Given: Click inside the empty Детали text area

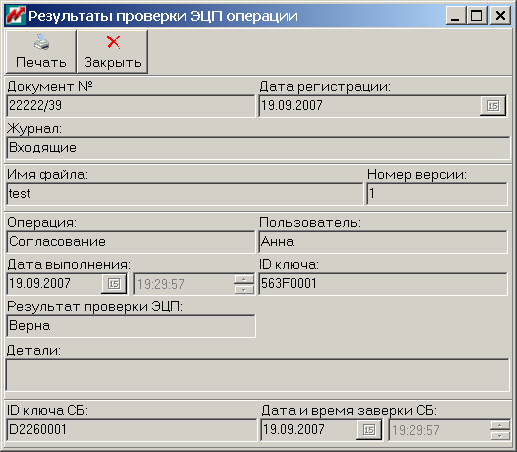Looking at the screenshot, I should click(258, 375).
